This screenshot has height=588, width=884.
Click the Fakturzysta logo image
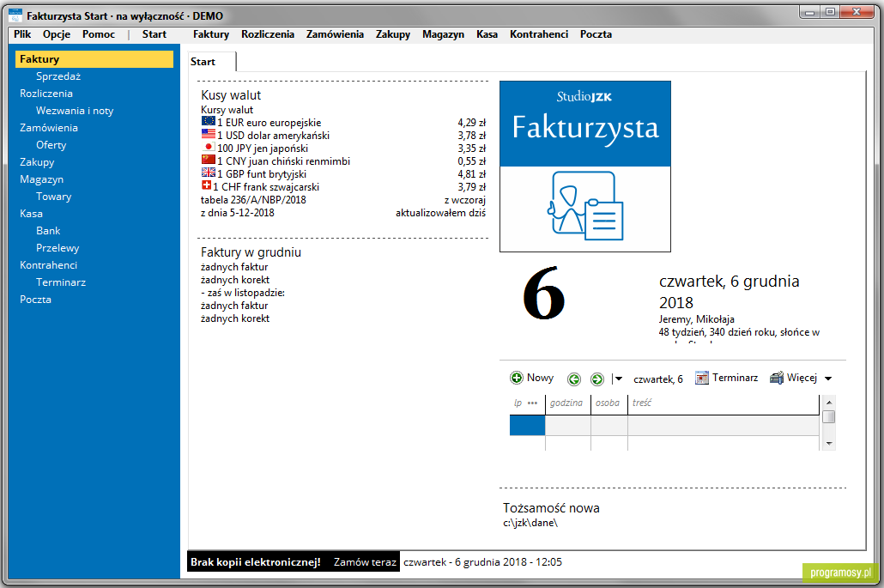click(x=585, y=167)
